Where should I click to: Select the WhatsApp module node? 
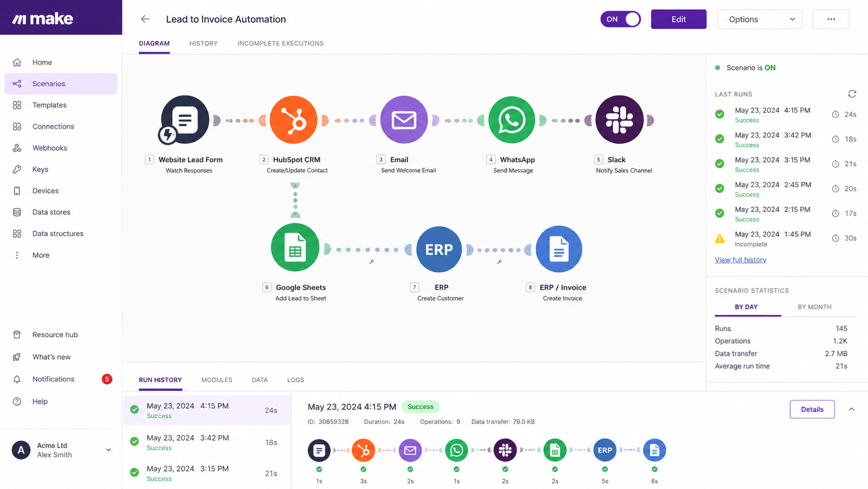tap(511, 120)
